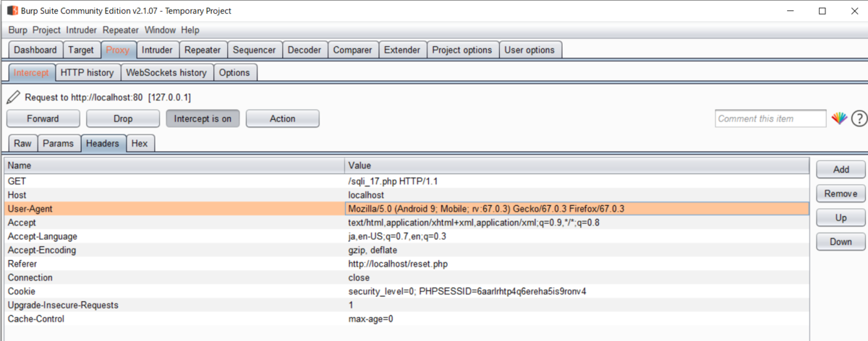Select the User-Agent header name cell
This screenshot has width=868, height=341.
tap(174, 209)
